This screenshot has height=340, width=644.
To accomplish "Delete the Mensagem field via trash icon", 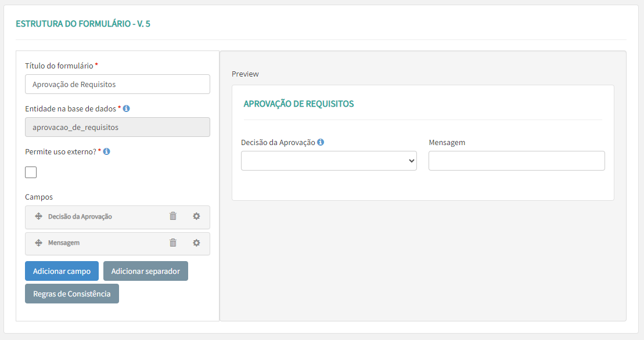I will tap(173, 243).
